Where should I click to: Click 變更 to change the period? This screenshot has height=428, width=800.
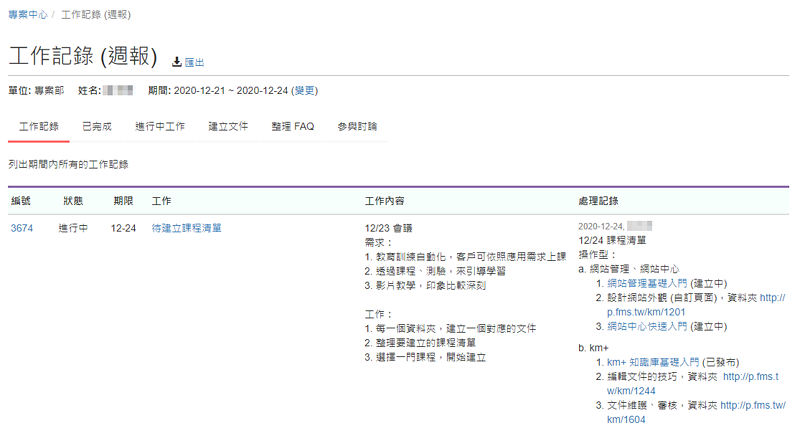pos(303,90)
